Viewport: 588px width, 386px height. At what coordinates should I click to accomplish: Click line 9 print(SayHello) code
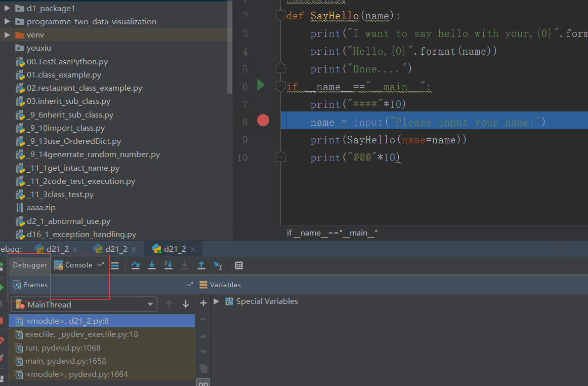389,140
